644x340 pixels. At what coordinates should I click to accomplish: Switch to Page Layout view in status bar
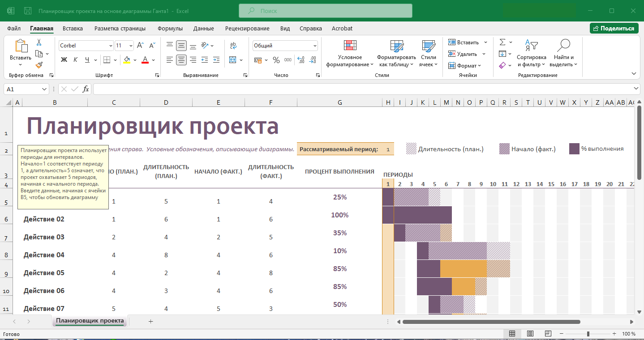(530, 334)
